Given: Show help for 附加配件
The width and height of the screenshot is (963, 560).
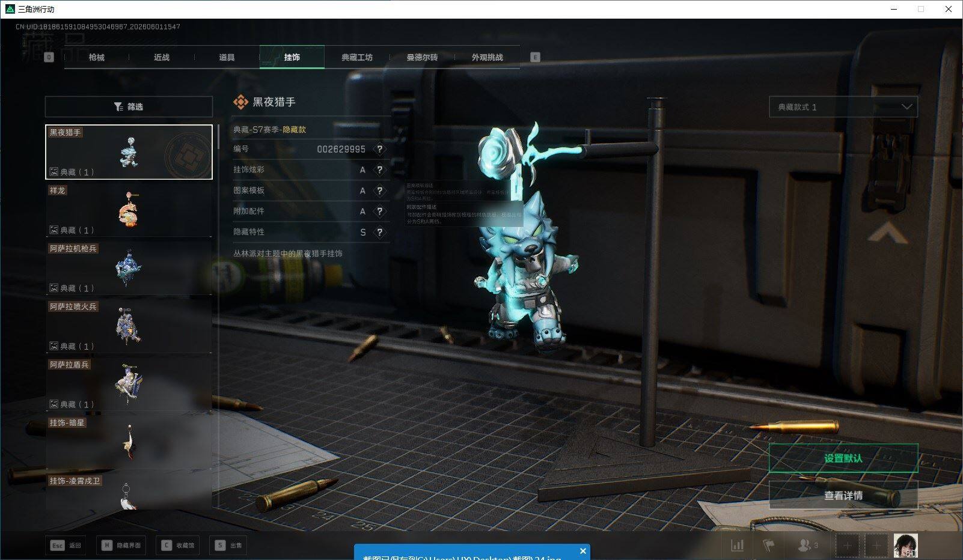Looking at the screenshot, I should pos(379,212).
